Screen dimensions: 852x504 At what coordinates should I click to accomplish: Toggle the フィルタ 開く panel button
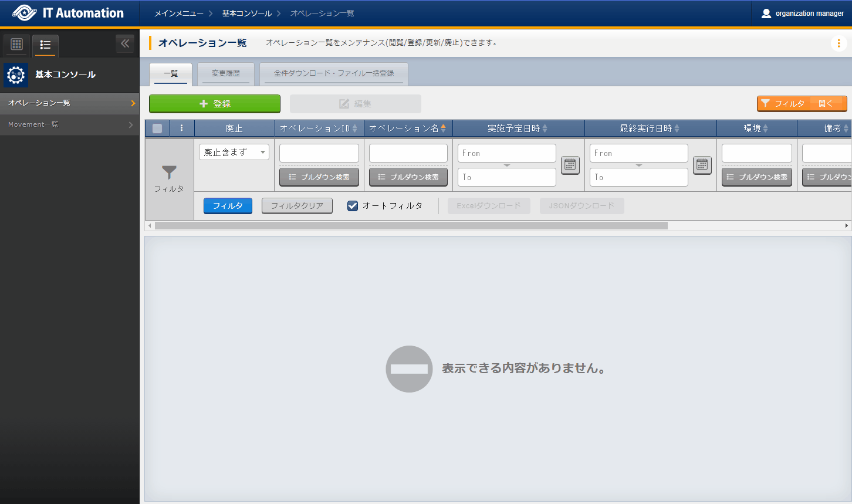pyautogui.click(x=802, y=103)
